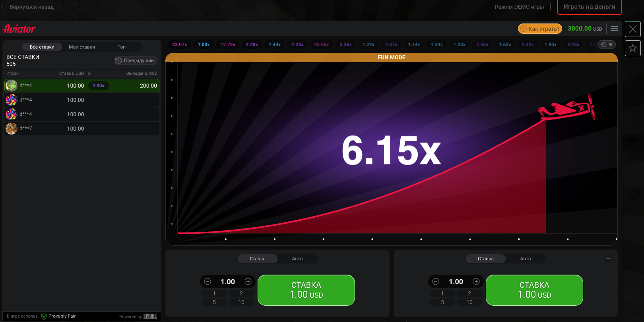Switch right bet panel to Авто
The height and width of the screenshot is (322, 644).
tap(525, 259)
